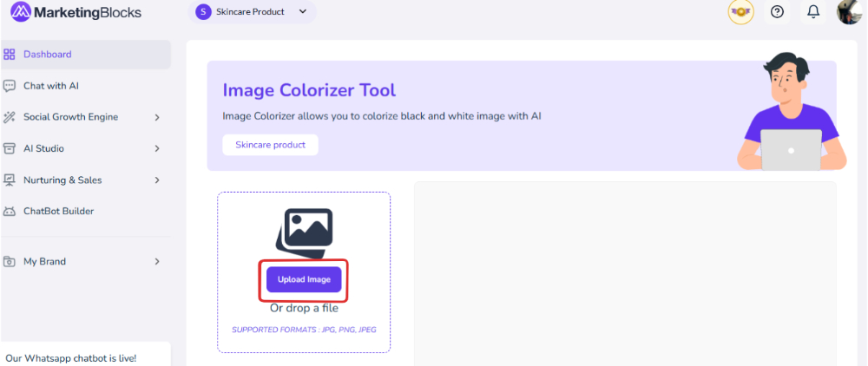Expand the Nurturing & Sales chevron

point(157,180)
